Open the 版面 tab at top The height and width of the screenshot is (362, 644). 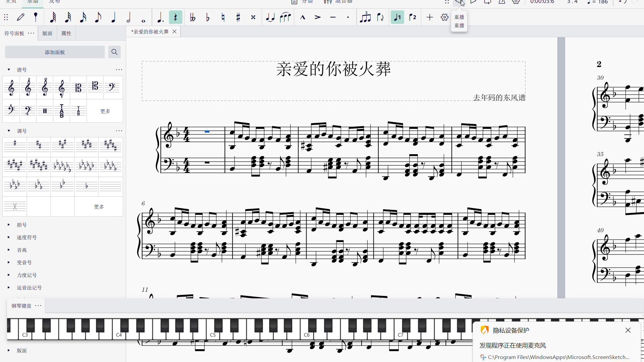(x=47, y=34)
